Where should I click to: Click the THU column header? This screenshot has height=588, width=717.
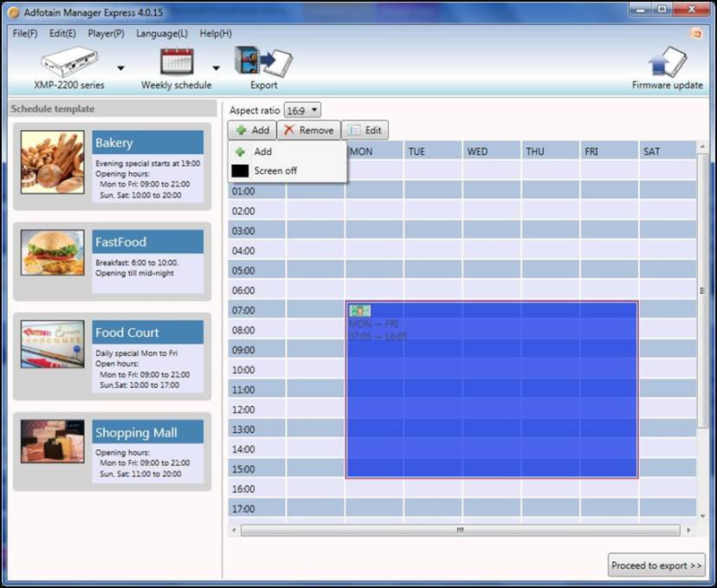pos(550,151)
